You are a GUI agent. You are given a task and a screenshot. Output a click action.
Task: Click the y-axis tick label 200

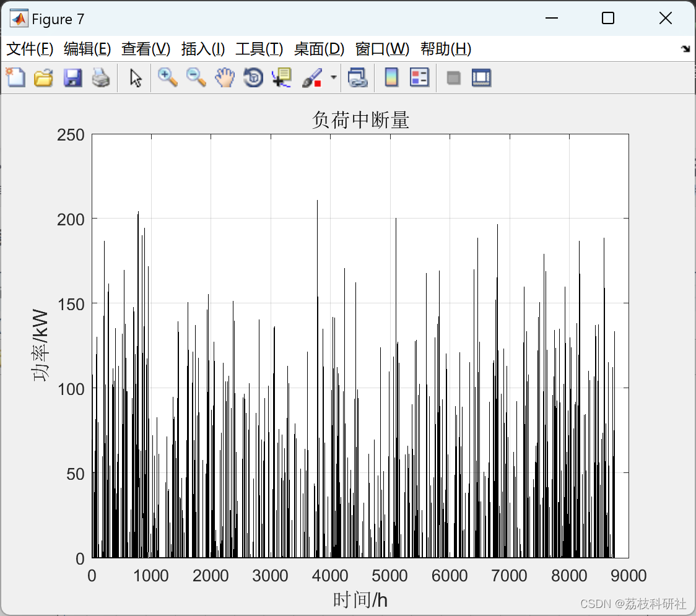(x=71, y=220)
